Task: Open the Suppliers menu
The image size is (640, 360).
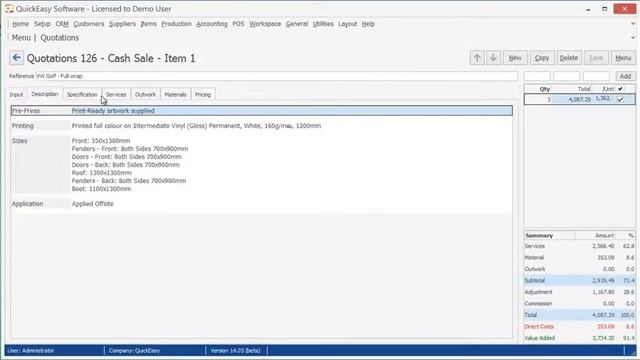Action: pos(122,24)
